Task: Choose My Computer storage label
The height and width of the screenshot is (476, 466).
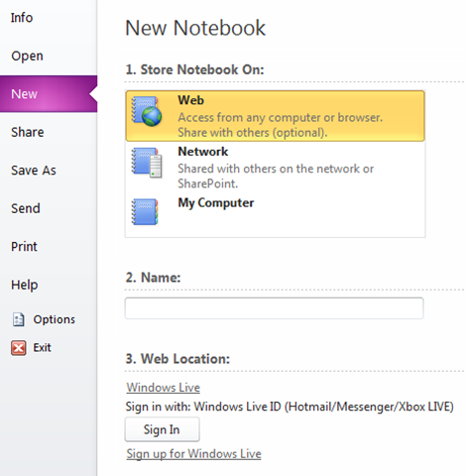Action: [216, 203]
